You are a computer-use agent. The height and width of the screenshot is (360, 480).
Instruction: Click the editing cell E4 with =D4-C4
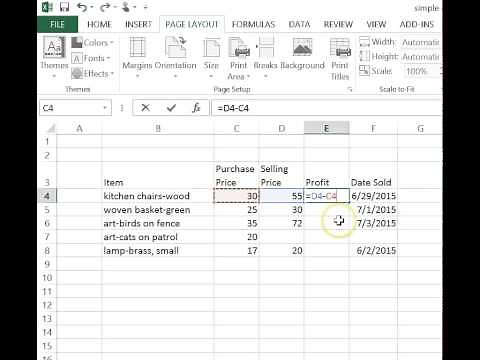coord(327,196)
